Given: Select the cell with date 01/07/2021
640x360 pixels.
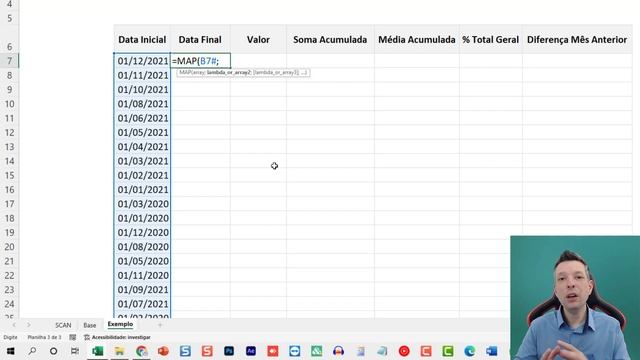Looking at the screenshot, I should (x=142, y=304).
